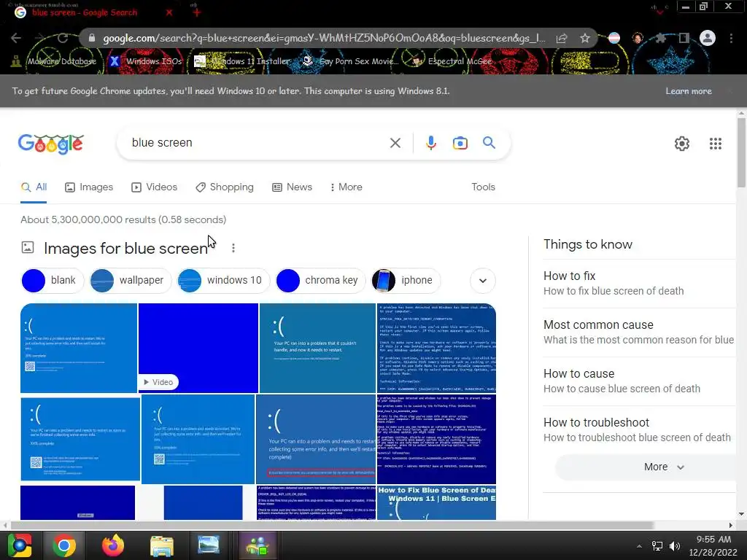Click the share page icon in address bar
The height and width of the screenshot is (560, 747).
coord(562,38)
